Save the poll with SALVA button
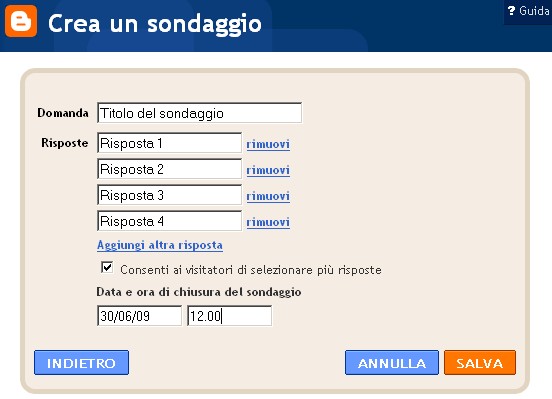The height and width of the screenshot is (399, 552). (x=480, y=363)
